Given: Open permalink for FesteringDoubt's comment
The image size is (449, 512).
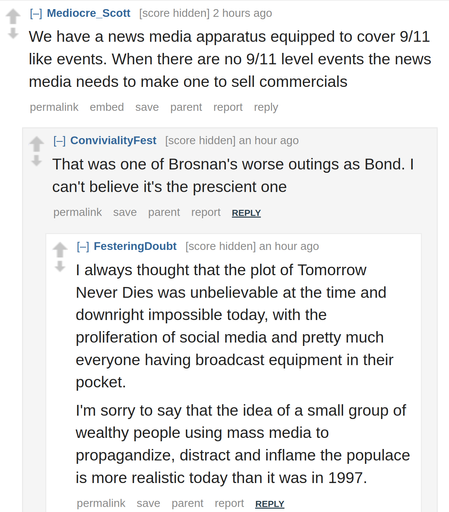Looking at the screenshot, I should (101, 503).
